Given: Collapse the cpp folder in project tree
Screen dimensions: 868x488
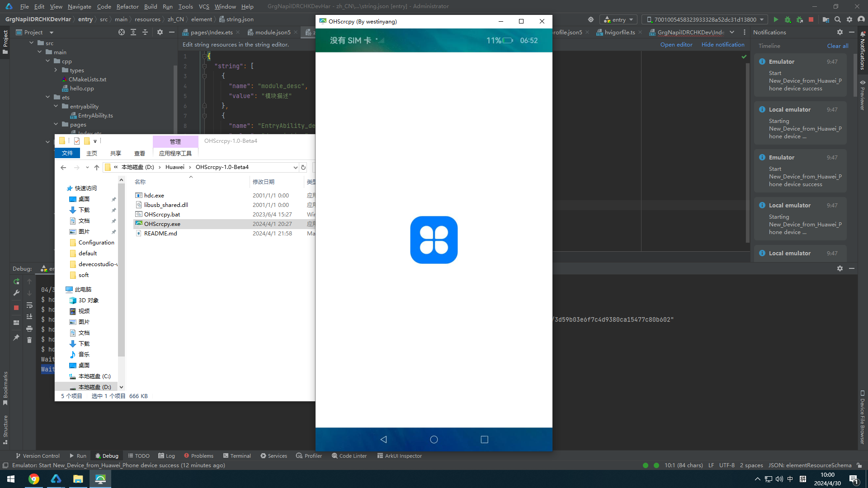Looking at the screenshot, I should [48, 61].
